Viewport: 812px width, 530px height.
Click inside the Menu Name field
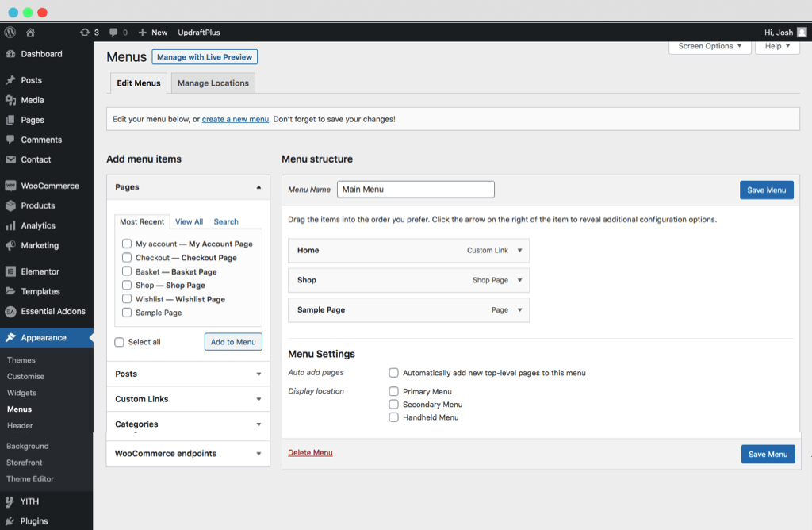coord(416,189)
